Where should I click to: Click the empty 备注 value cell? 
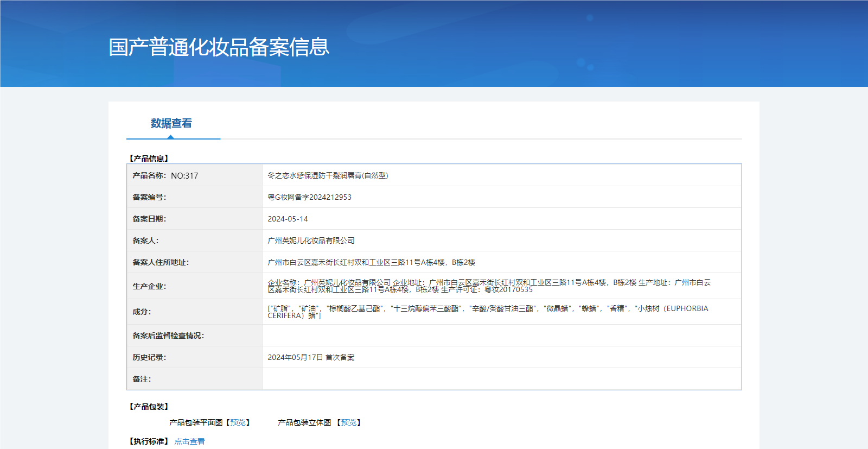coord(501,379)
